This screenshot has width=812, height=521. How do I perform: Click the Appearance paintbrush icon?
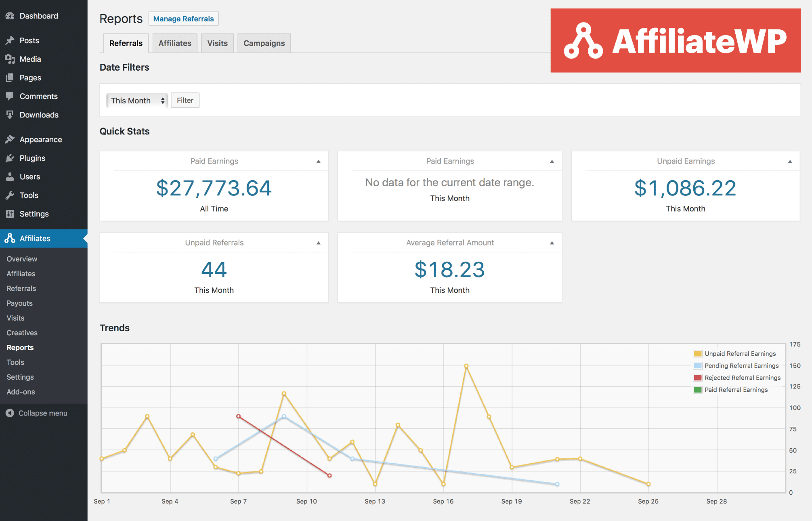(10, 139)
